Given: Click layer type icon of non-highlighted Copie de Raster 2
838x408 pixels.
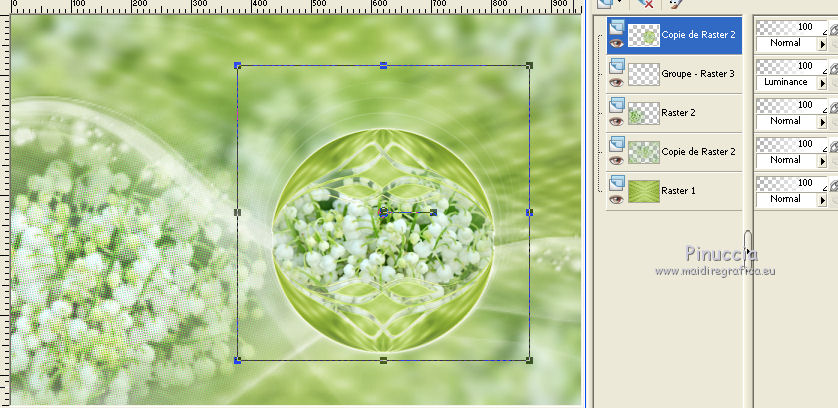Looking at the screenshot, I should click(x=617, y=143).
